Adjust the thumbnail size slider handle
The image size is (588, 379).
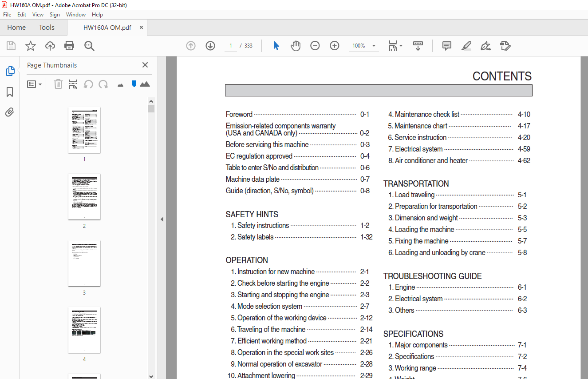[x=134, y=84]
